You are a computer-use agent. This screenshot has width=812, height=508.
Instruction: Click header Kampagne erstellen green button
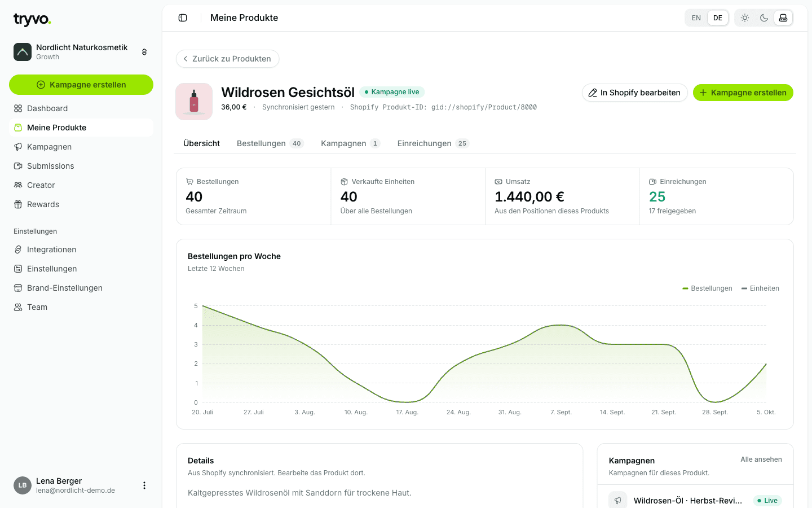click(743, 93)
